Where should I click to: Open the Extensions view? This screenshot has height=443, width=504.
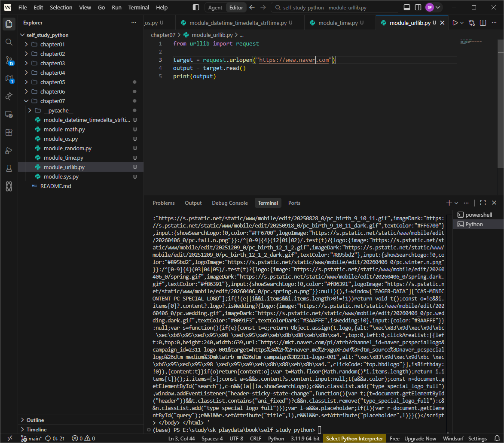point(9,132)
